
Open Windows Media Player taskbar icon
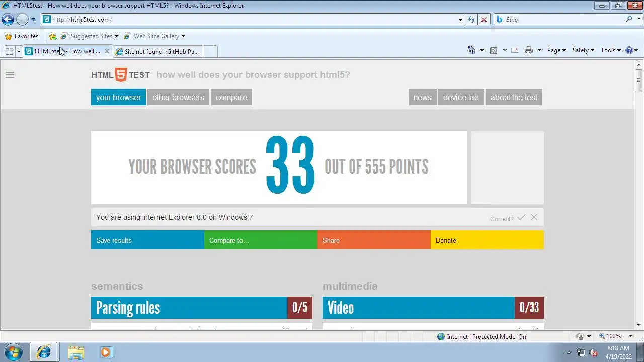[106, 352]
